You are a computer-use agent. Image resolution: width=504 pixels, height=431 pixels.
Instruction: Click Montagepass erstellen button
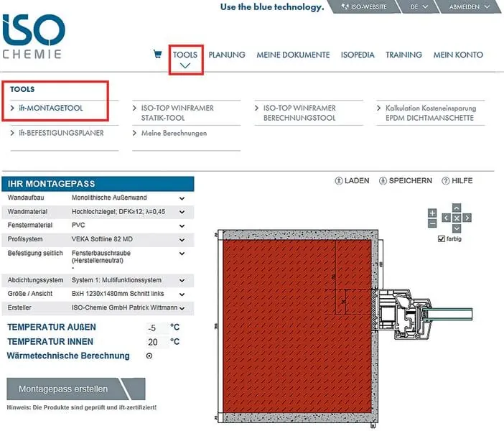click(x=64, y=389)
